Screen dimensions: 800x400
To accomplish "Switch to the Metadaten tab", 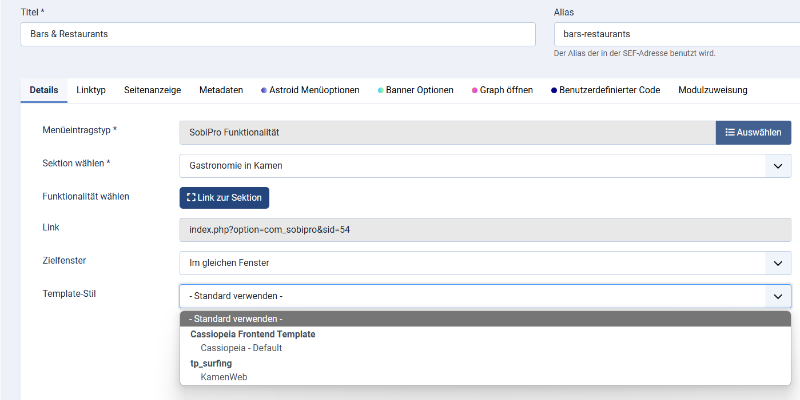I will [x=221, y=90].
